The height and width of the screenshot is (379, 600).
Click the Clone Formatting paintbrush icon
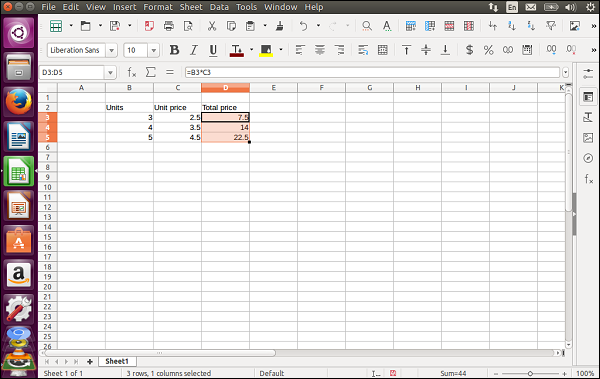tap(280, 26)
